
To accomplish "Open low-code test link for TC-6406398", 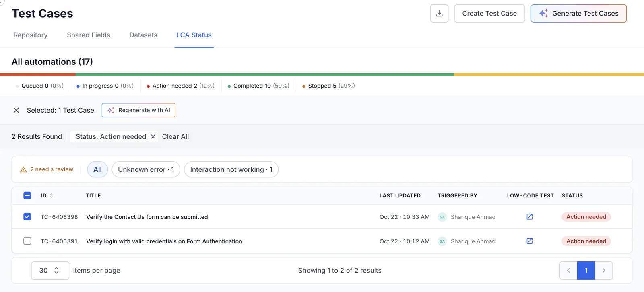I will pyautogui.click(x=530, y=217).
